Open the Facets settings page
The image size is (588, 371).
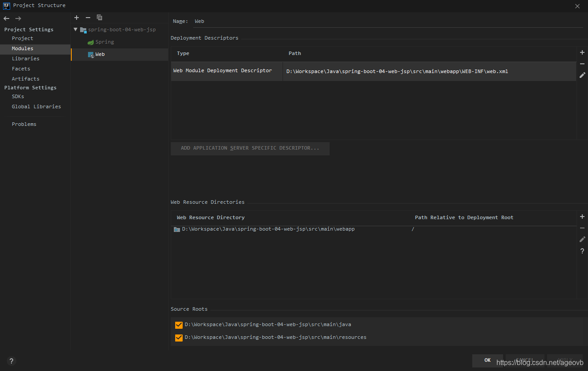click(21, 69)
